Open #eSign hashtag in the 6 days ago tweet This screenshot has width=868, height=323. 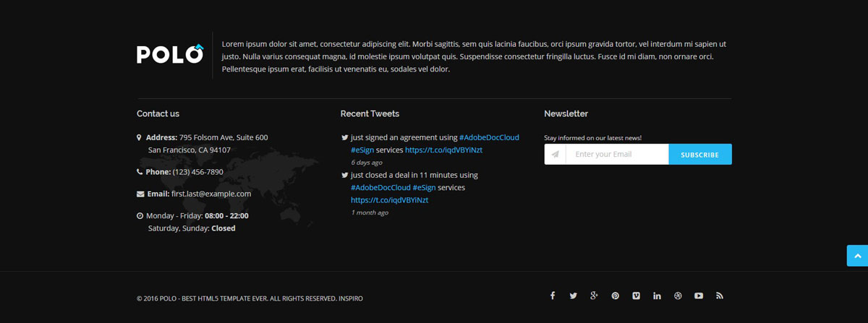point(362,150)
